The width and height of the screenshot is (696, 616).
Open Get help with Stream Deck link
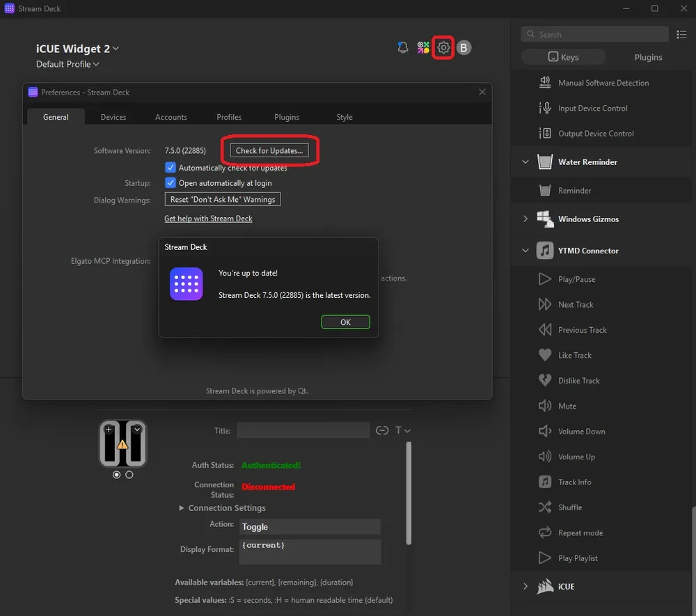pyautogui.click(x=208, y=219)
